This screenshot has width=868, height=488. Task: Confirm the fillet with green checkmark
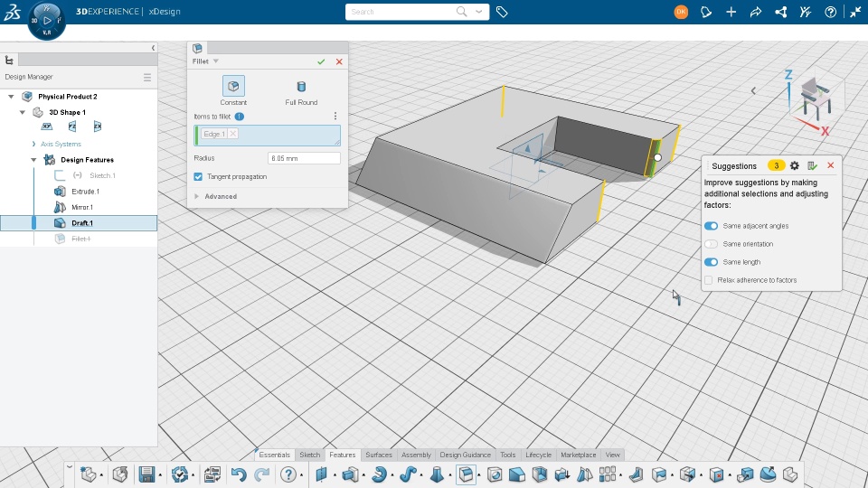click(321, 61)
